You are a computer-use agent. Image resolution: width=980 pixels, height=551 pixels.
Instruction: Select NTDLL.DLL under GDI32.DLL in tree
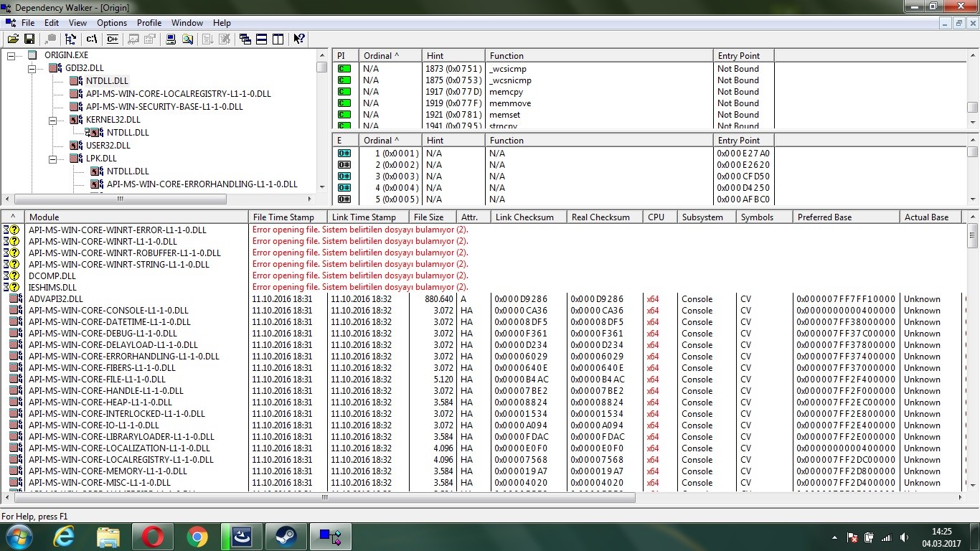pyautogui.click(x=107, y=81)
